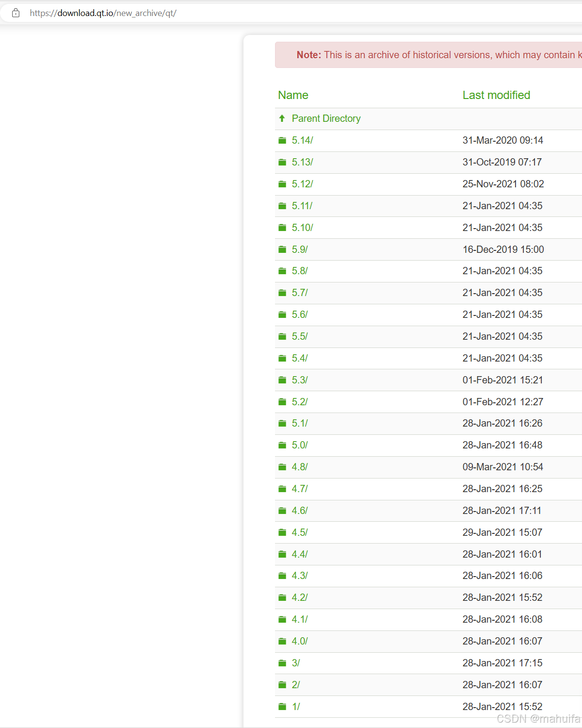Click the date 25-Nov-2021 08:02
The image size is (582, 728).
[x=503, y=184]
